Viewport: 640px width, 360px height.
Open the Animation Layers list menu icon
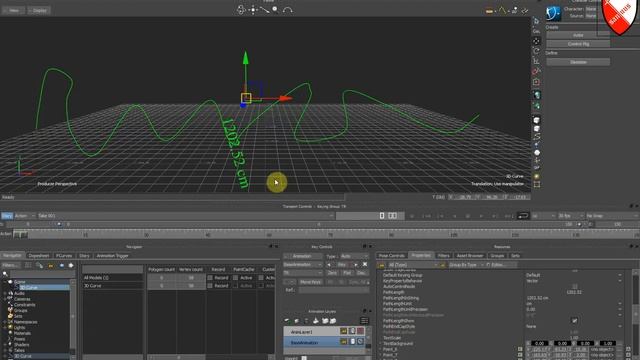(x=364, y=321)
